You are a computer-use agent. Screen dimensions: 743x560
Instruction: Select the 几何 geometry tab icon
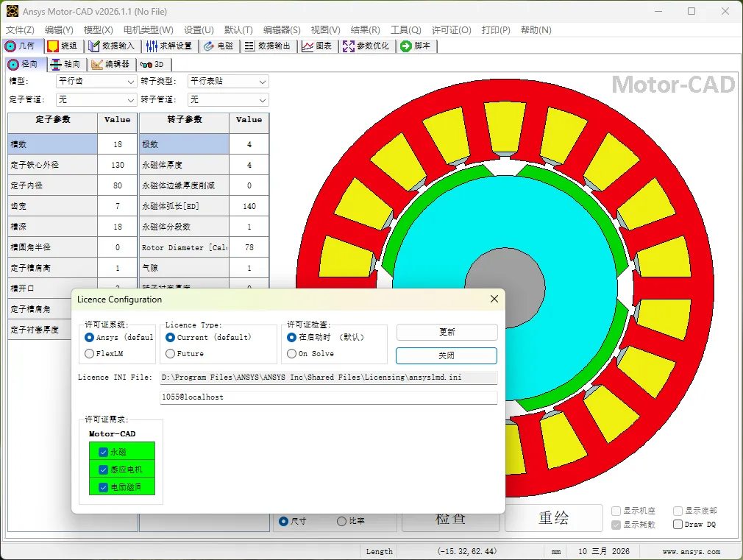(10, 46)
